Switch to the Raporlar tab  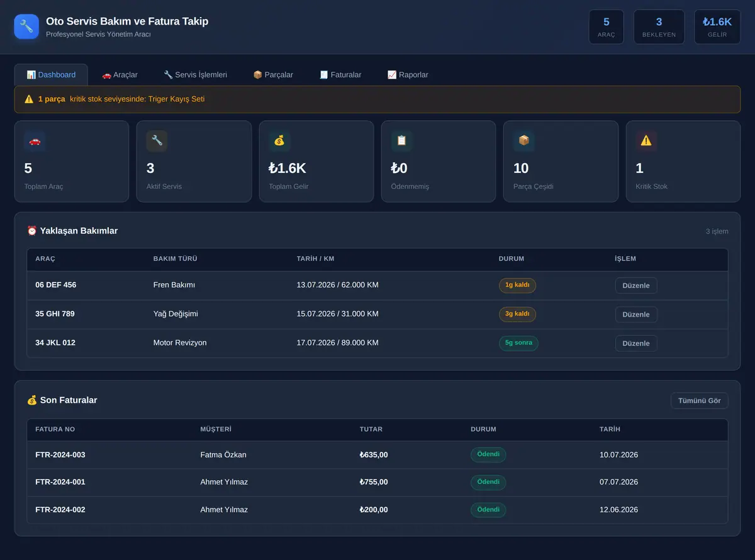(408, 75)
